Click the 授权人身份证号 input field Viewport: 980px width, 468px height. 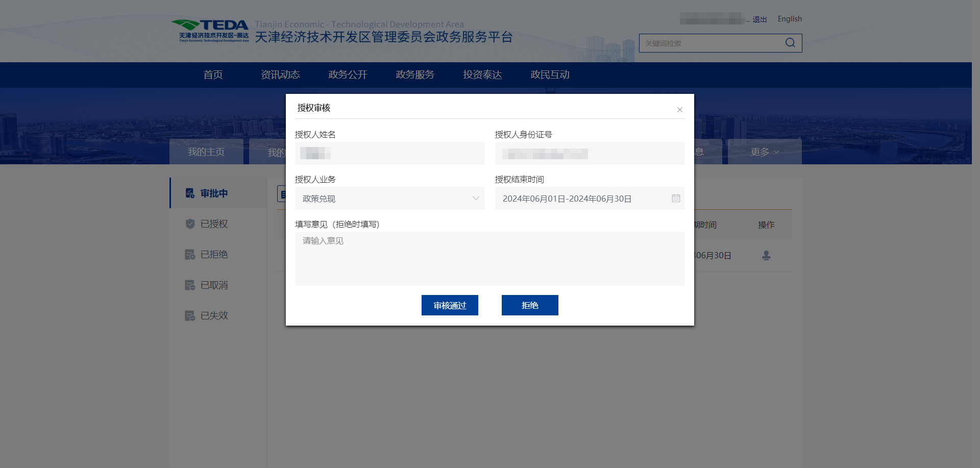[x=590, y=153]
